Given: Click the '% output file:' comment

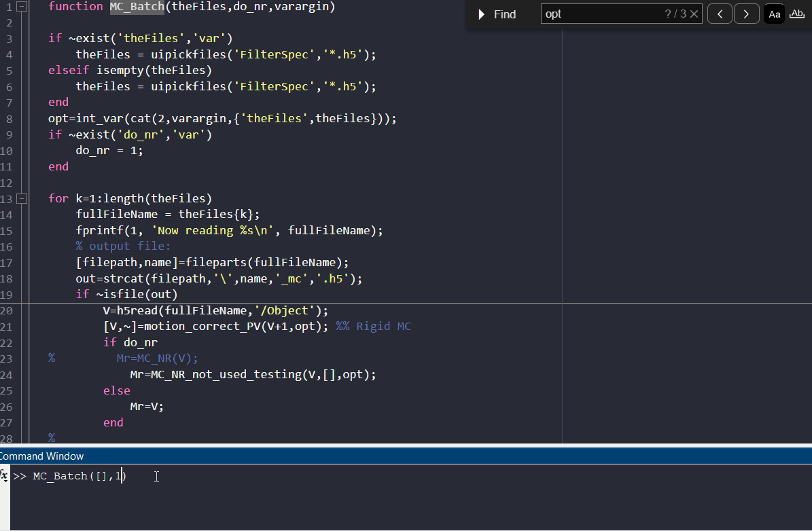Looking at the screenshot, I should click(123, 246).
